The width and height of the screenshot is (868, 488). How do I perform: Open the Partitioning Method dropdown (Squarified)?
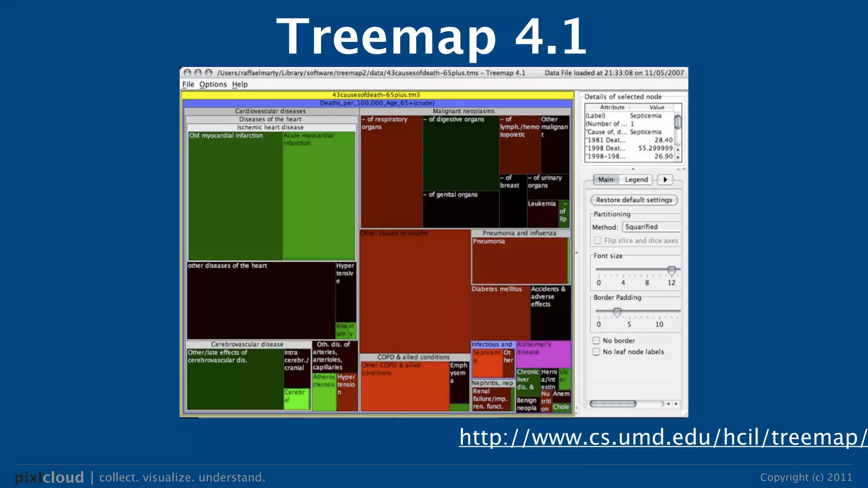651,227
